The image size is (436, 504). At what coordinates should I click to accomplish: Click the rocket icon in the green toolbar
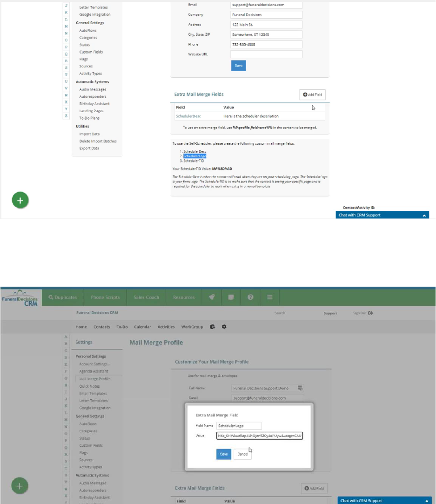(x=212, y=297)
